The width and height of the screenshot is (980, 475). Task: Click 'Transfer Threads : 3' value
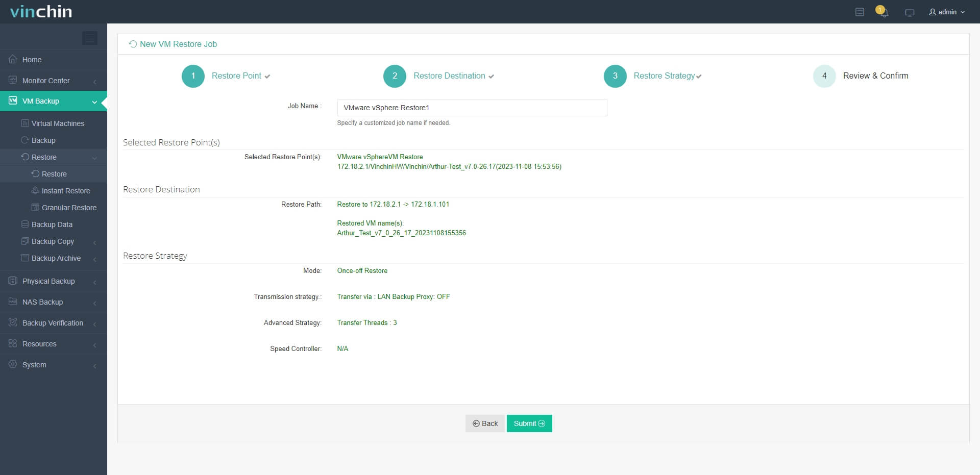coord(366,322)
